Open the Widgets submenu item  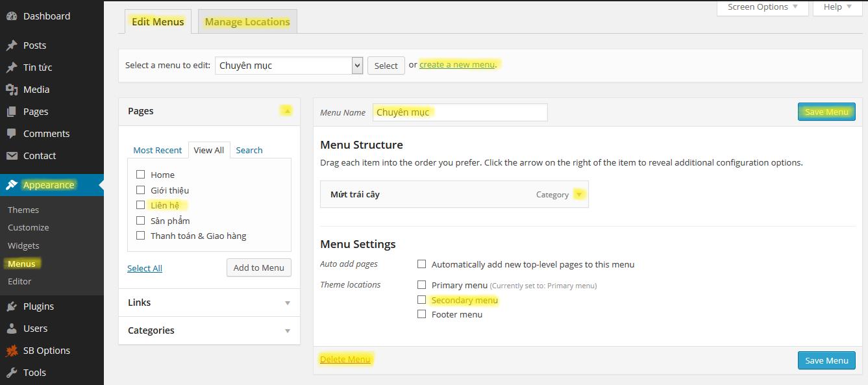click(23, 245)
